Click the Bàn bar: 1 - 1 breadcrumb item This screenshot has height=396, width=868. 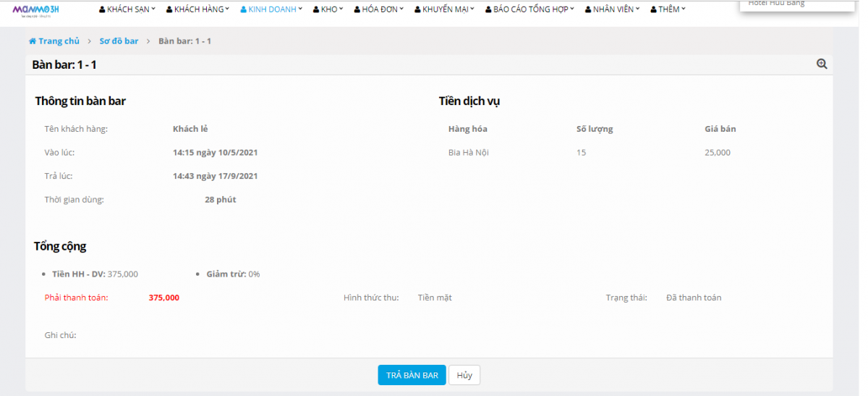tap(184, 41)
